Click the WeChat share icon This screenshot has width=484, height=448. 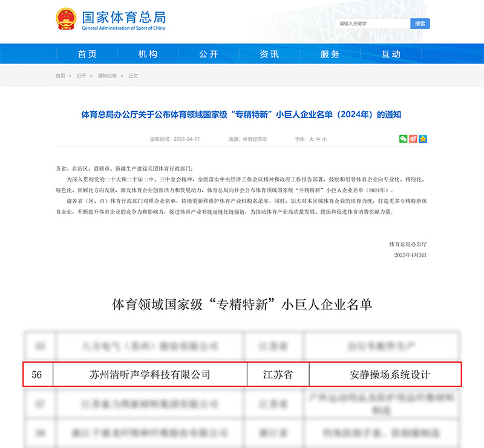tap(403, 138)
